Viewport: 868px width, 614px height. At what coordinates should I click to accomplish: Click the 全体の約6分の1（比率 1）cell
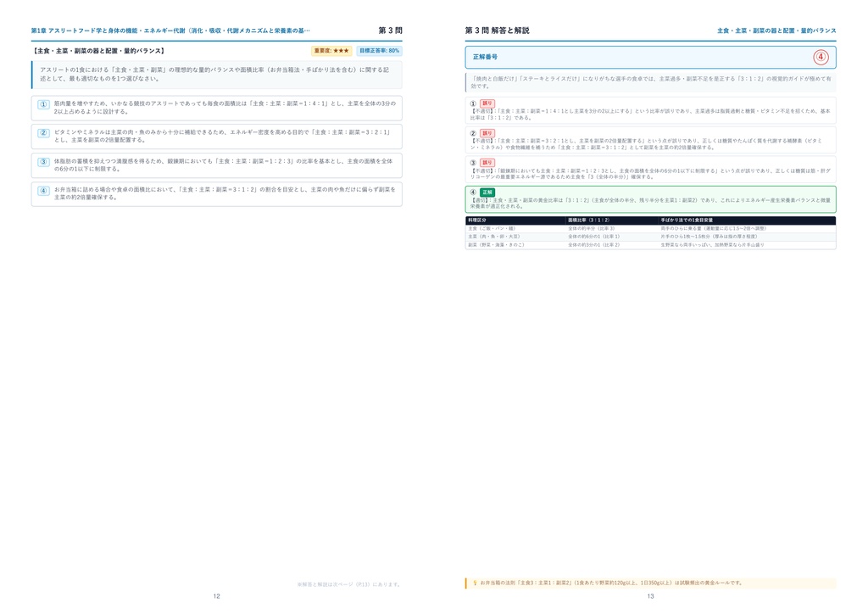593,237
